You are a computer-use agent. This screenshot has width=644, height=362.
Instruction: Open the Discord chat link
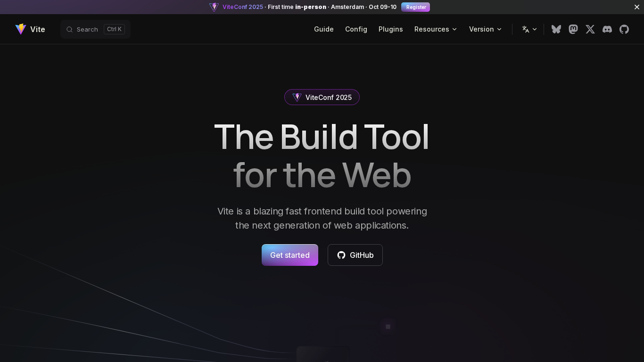point(607,29)
